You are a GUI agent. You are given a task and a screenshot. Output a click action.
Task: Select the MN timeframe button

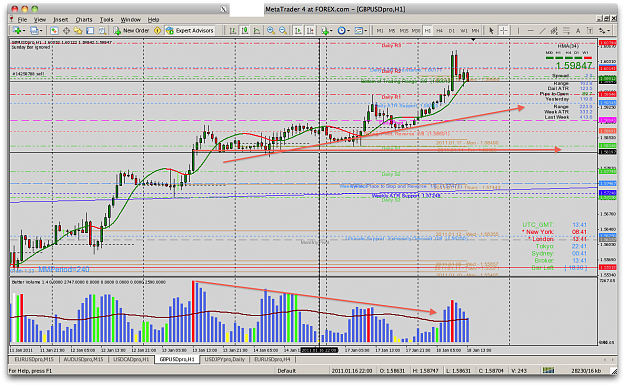(x=475, y=30)
